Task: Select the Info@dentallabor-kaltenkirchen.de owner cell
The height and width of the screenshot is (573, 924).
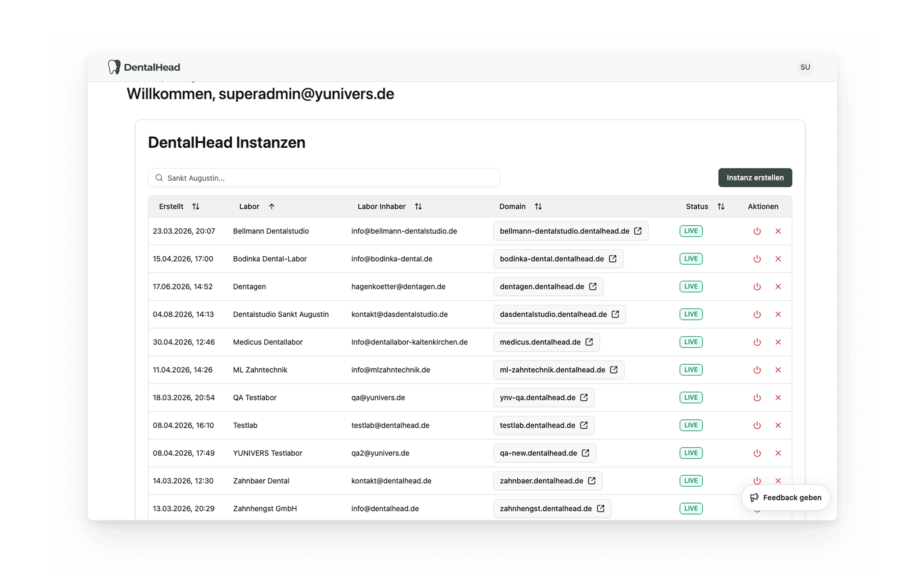Action: point(409,342)
